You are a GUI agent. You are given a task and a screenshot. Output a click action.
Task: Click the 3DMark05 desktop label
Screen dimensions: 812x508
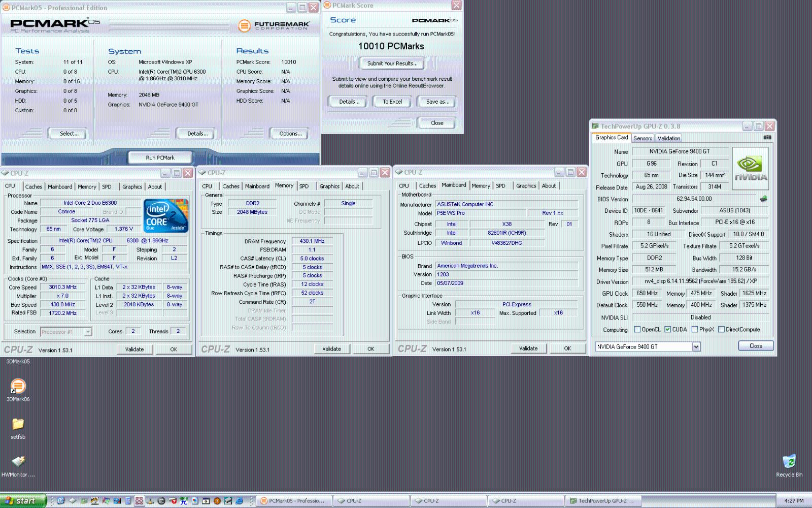[18, 362]
